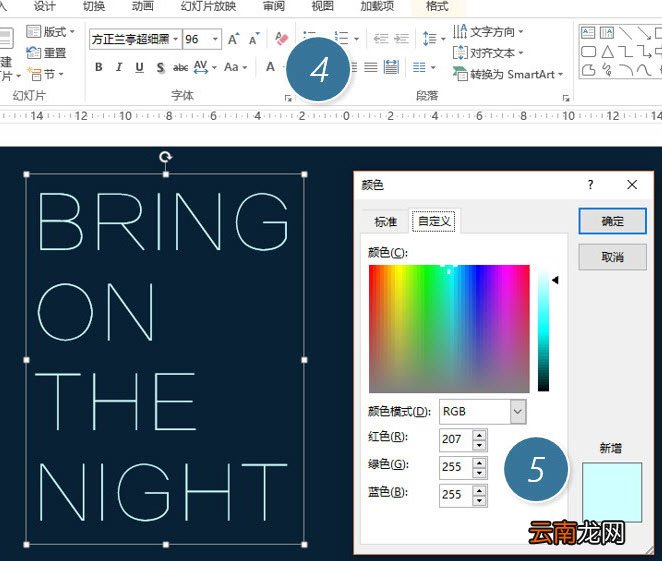
Task: Confirm color with the 确定 button
Action: [612, 221]
